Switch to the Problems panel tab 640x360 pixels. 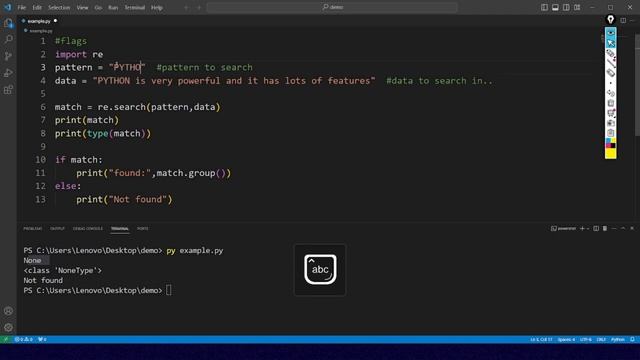click(33, 229)
